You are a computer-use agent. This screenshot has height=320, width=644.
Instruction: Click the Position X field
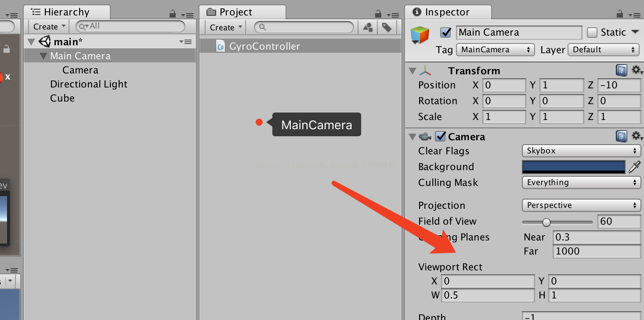pyautogui.click(x=504, y=85)
